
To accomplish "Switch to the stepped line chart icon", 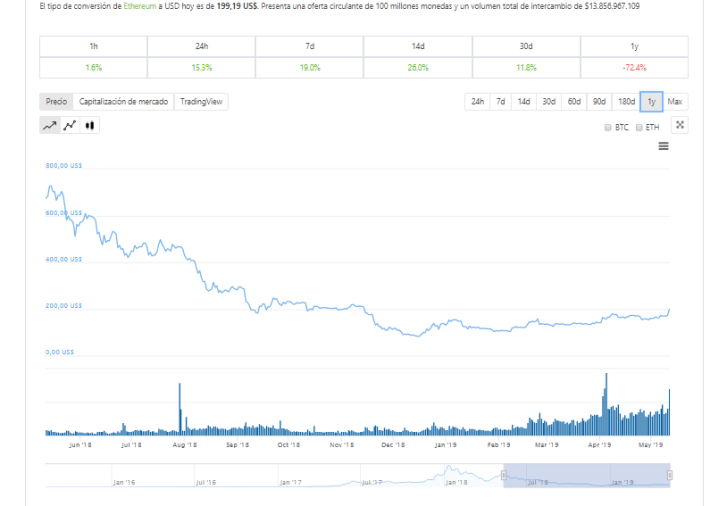I will coord(70,125).
